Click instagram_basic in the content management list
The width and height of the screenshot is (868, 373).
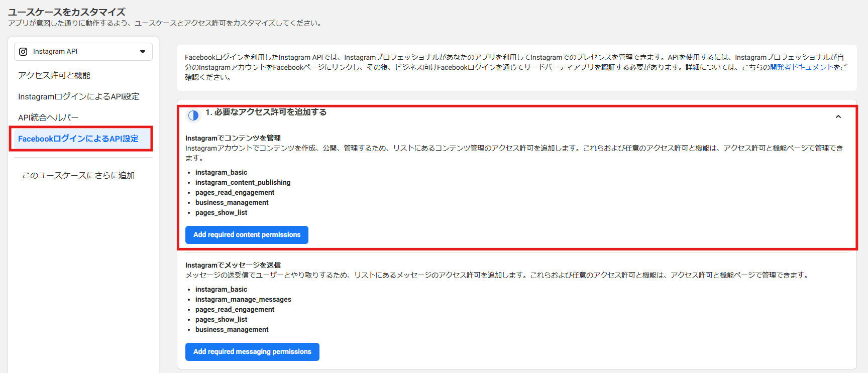point(222,172)
